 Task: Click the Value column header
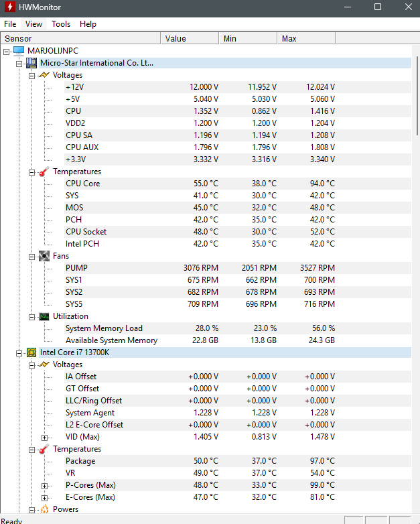point(190,38)
